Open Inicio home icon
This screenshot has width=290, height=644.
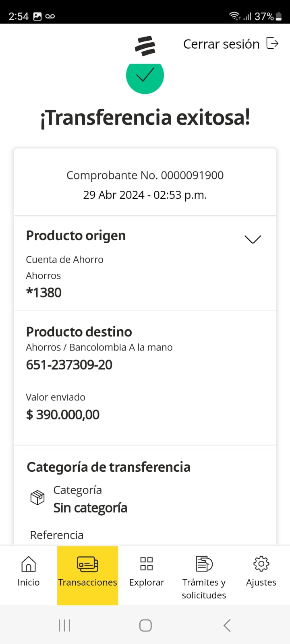pyautogui.click(x=29, y=563)
